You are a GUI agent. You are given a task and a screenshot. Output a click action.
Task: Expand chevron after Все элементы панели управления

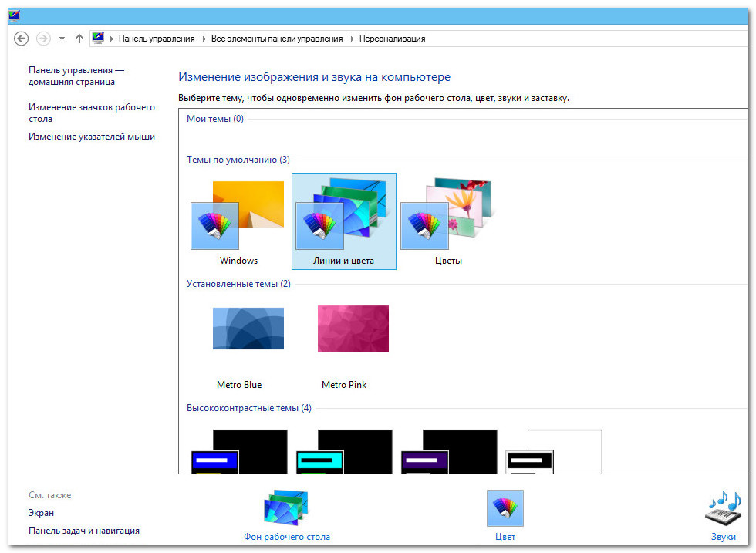point(352,39)
